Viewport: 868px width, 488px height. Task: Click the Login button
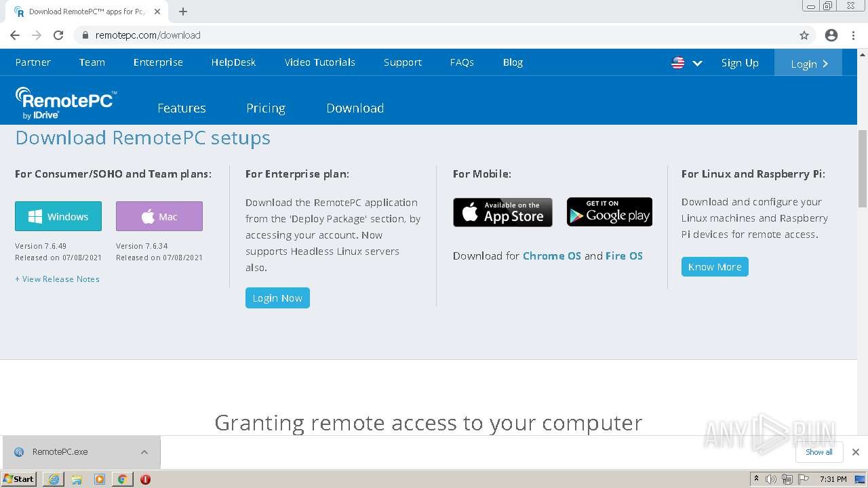coord(808,63)
